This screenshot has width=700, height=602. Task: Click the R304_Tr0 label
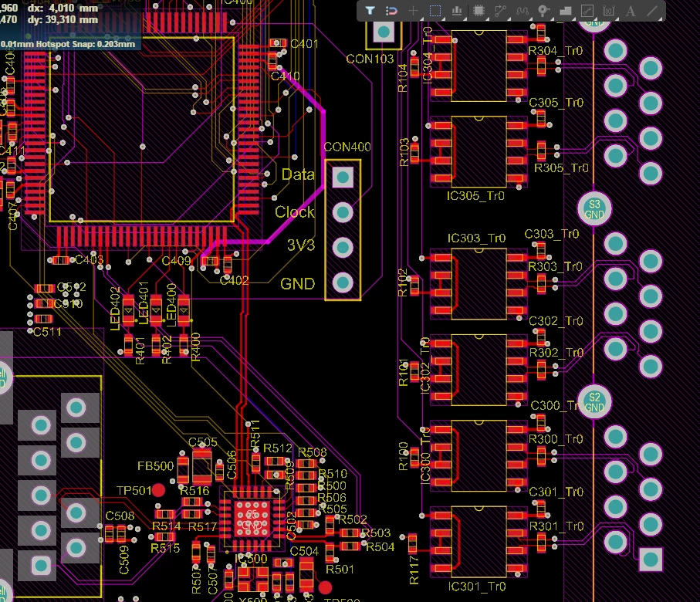[x=556, y=51]
